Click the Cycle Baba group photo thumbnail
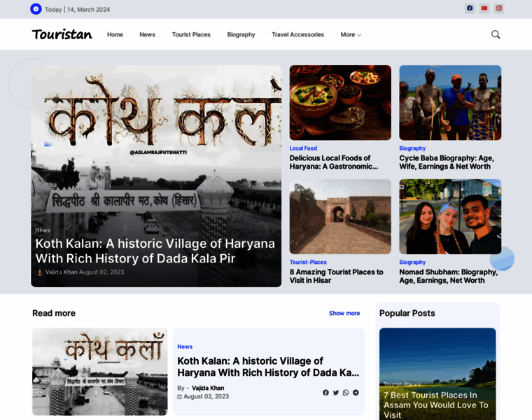Image resolution: width=532 pixels, height=420 pixels. click(x=450, y=102)
